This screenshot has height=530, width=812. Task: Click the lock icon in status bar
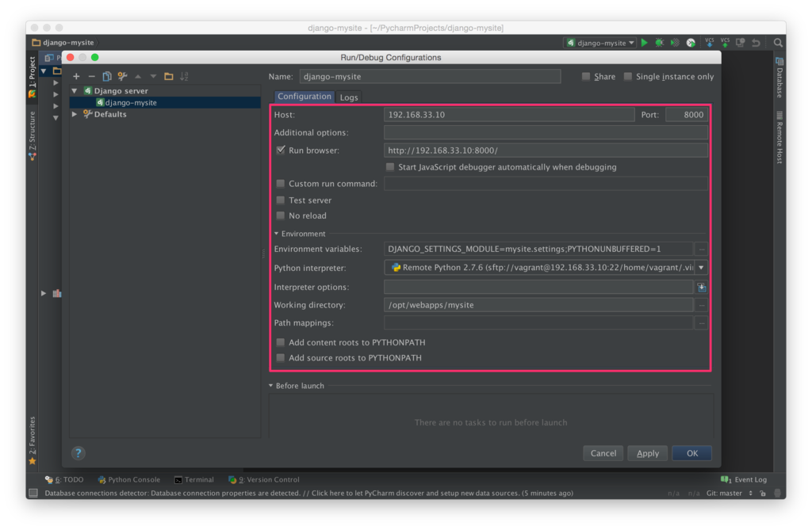tap(763, 494)
